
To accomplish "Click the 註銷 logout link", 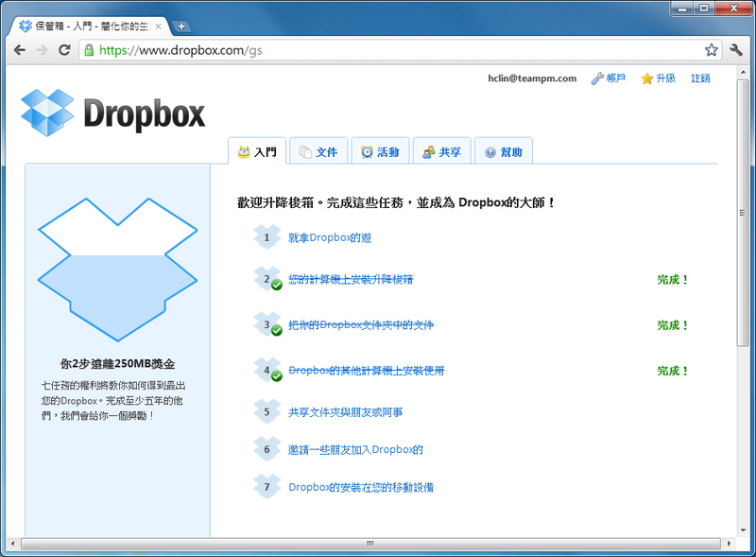I will point(700,78).
